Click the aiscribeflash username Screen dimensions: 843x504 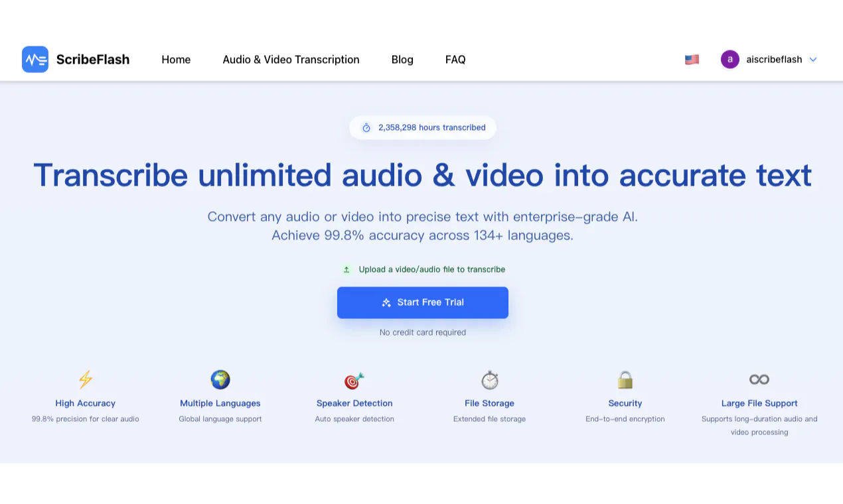774,60
